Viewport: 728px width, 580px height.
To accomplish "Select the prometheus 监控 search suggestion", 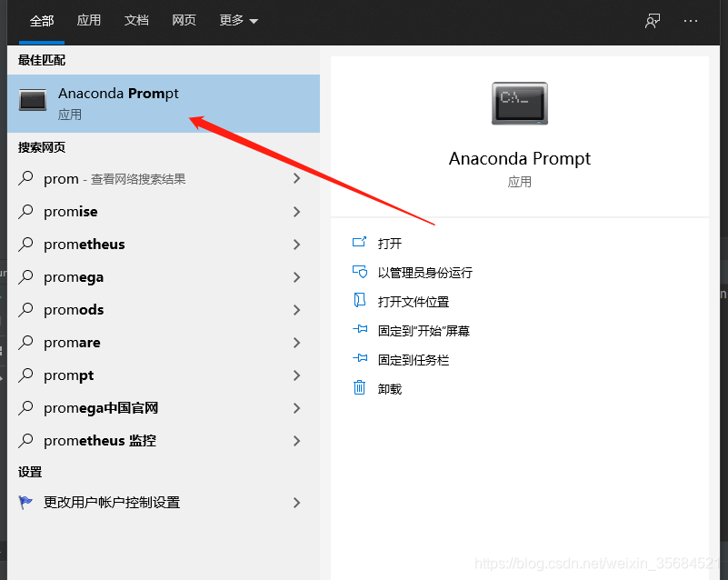I will [164, 441].
